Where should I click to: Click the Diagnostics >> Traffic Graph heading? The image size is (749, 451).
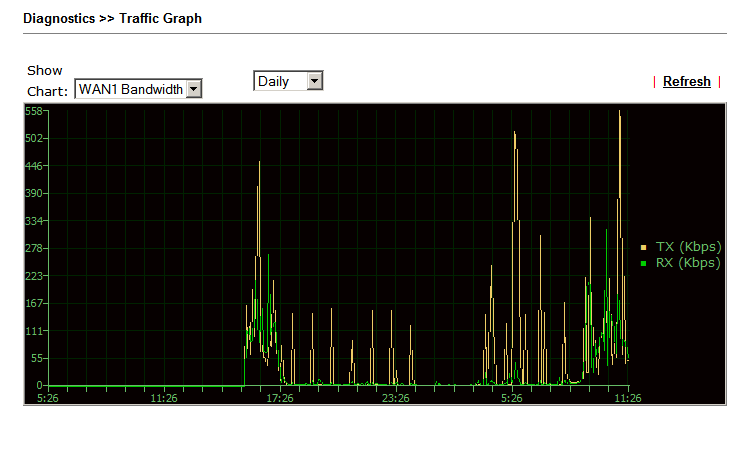(112, 18)
